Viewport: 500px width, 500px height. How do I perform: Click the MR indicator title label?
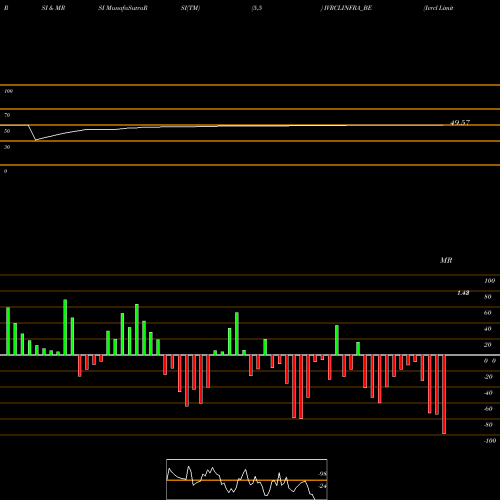point(446,260)
